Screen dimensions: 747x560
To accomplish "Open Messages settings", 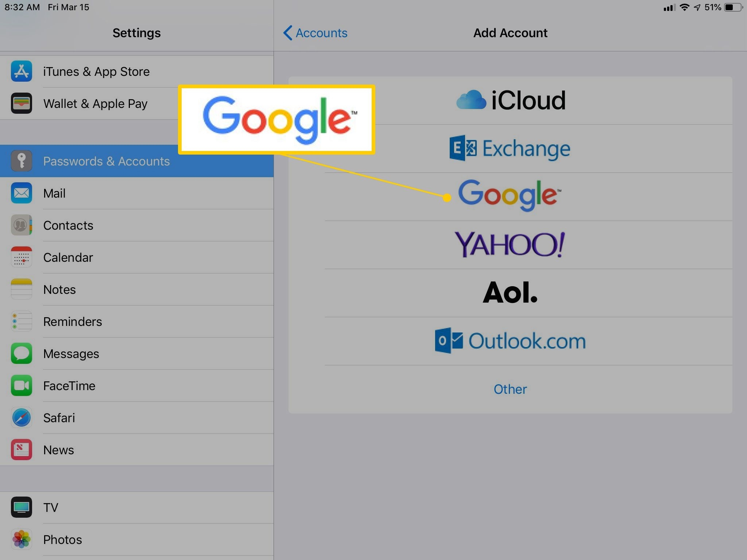I will [71, 354].
